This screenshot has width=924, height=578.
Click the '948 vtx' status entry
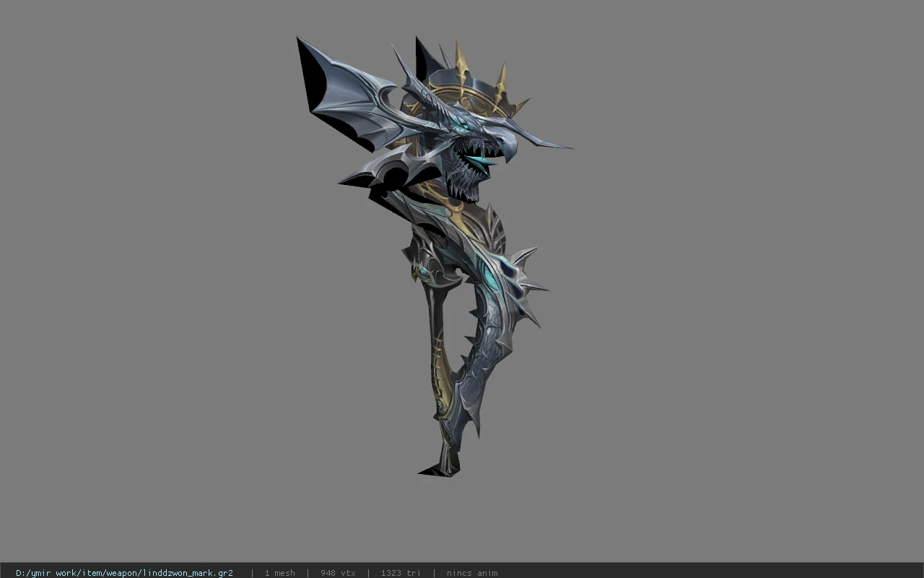(x=338, y=573)
